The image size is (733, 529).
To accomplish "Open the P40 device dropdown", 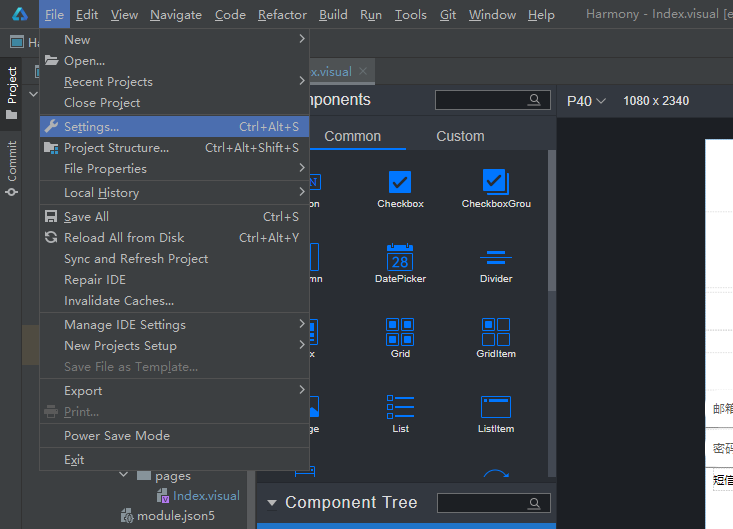I will [x=587, y=101].
